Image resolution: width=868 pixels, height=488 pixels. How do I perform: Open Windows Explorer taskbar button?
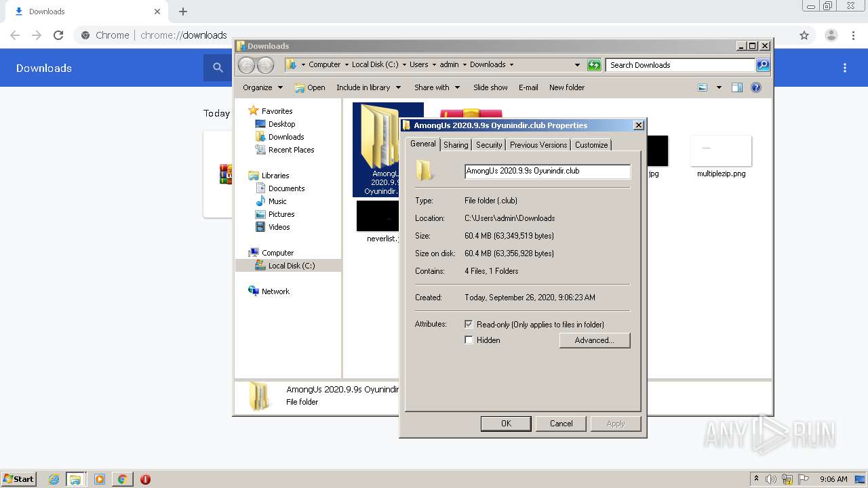pyautogui.click(x=75, y=479)
